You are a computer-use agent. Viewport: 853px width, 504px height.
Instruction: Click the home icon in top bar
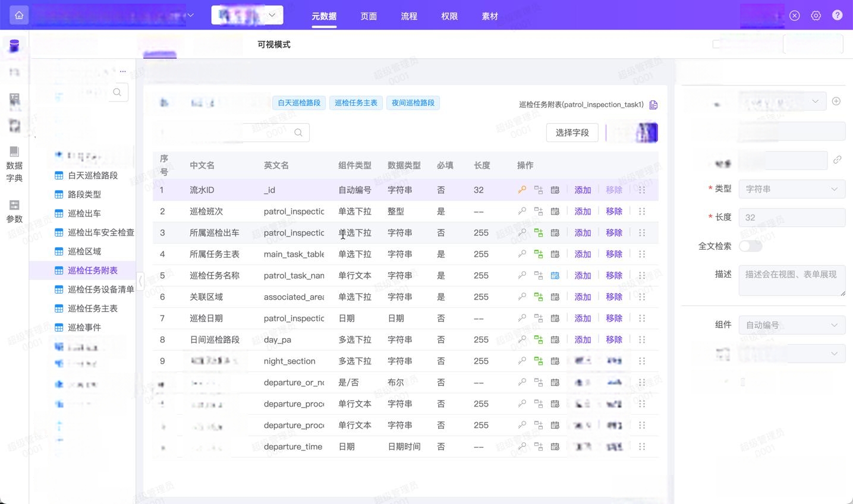(19, 15)
